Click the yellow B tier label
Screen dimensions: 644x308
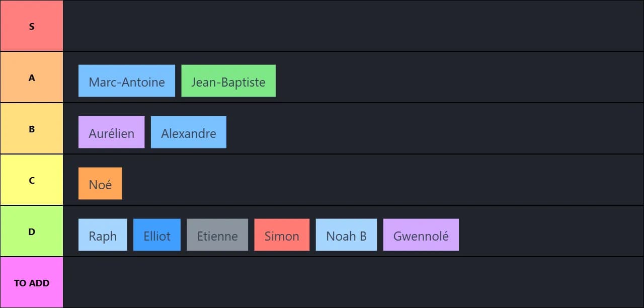[x=32, y=128]
